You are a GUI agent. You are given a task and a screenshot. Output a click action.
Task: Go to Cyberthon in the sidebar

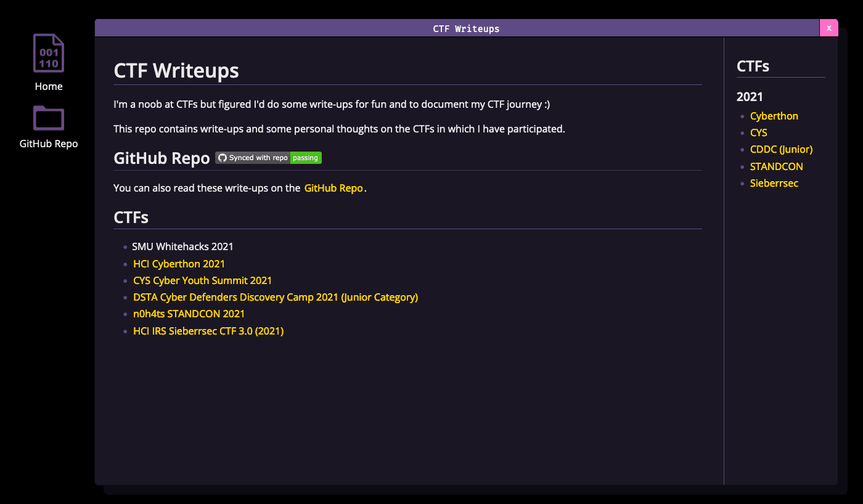click(774, 116)
